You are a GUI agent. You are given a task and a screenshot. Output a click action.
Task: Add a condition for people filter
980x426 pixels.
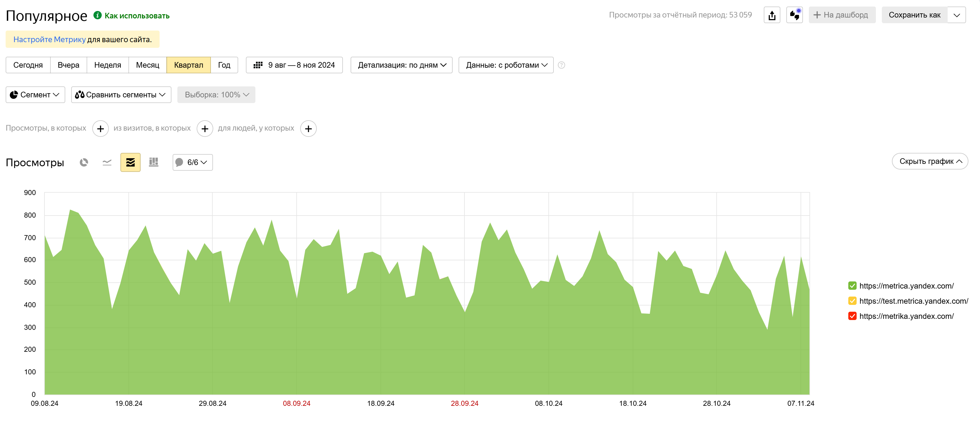click(308, 129)
